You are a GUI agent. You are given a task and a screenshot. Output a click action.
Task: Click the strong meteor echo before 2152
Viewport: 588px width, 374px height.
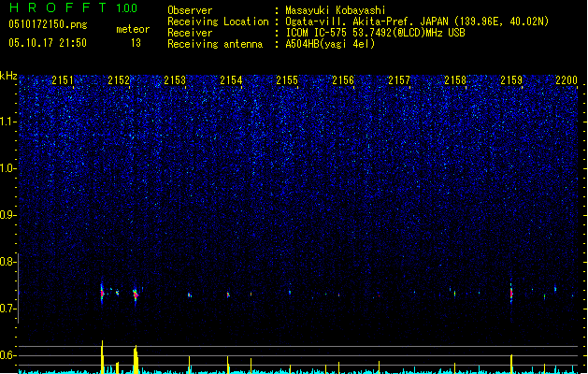[x=102, y=294]
